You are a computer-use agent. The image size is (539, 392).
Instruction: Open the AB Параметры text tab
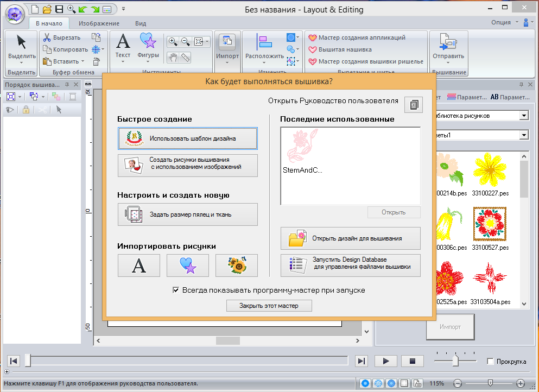(x=510, y=97)
